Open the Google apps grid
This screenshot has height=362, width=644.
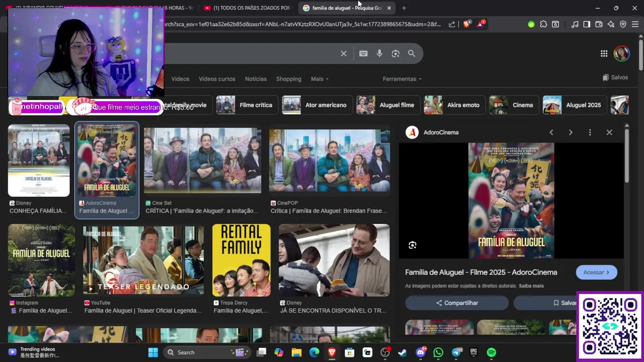(x=604, y=54)
